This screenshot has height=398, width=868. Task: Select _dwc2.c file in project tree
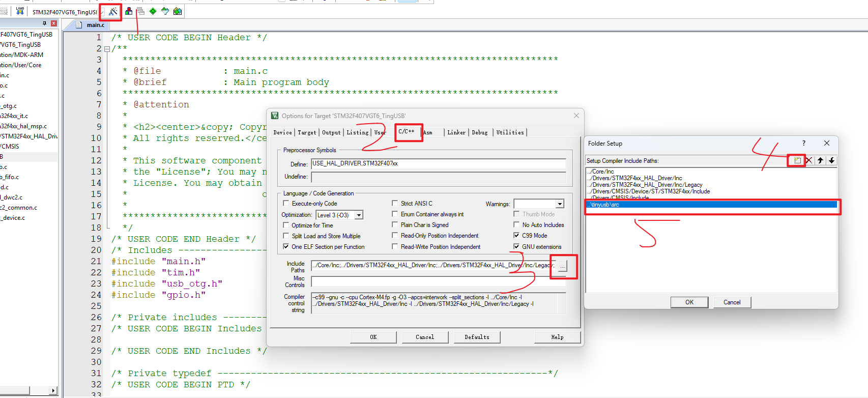point(11,197)
